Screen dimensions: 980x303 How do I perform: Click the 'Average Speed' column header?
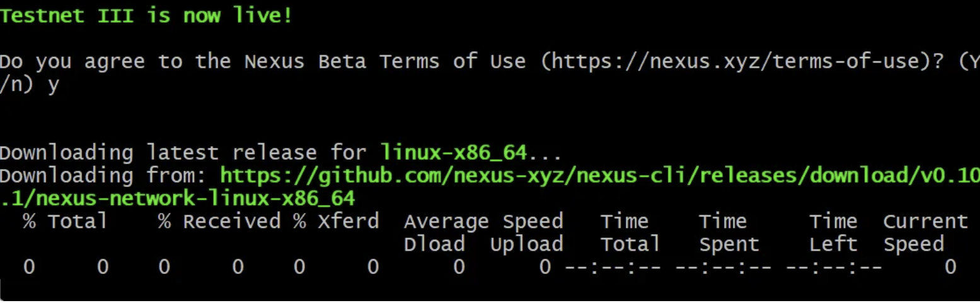point(483,222)
